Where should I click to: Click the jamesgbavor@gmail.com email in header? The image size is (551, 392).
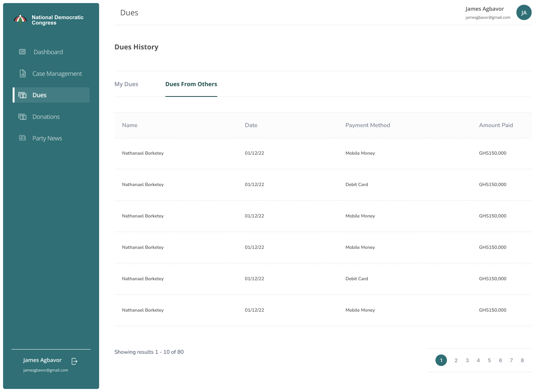tap(487, 18)
